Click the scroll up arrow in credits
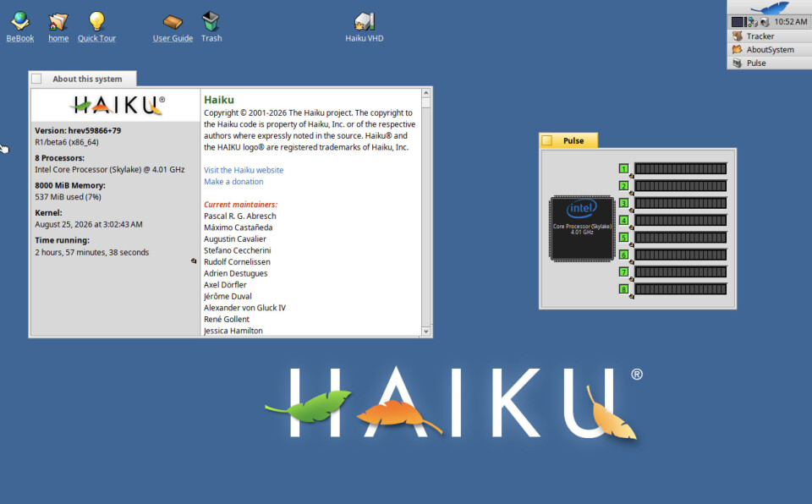 click(x=426, y=93)
